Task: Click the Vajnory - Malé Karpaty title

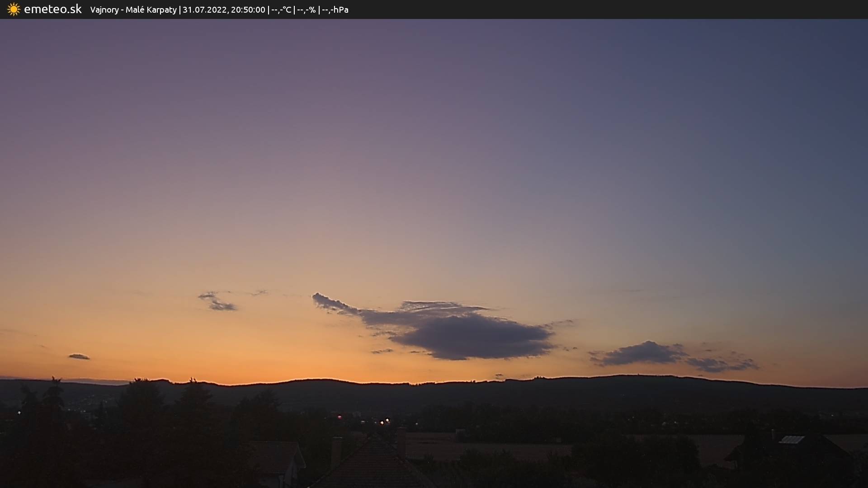Action: (133, 10)
